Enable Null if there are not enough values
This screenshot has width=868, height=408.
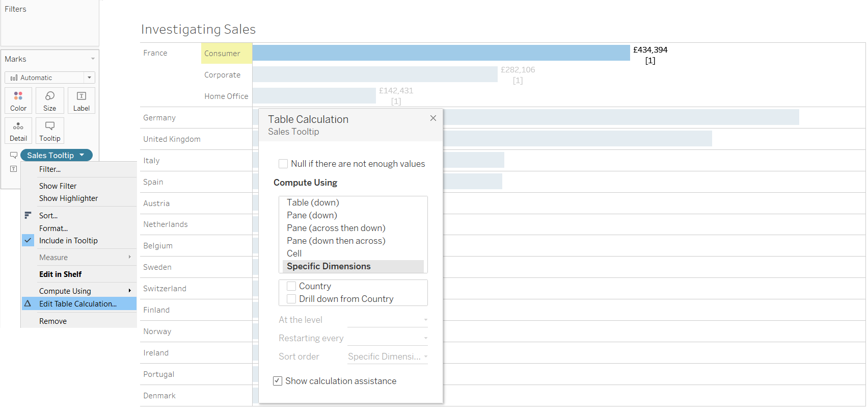point(283,164)
